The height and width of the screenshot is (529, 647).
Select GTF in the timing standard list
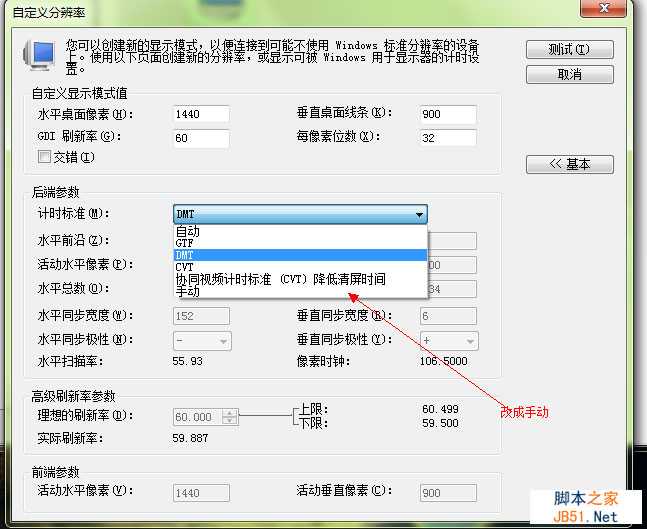point(300,243)
